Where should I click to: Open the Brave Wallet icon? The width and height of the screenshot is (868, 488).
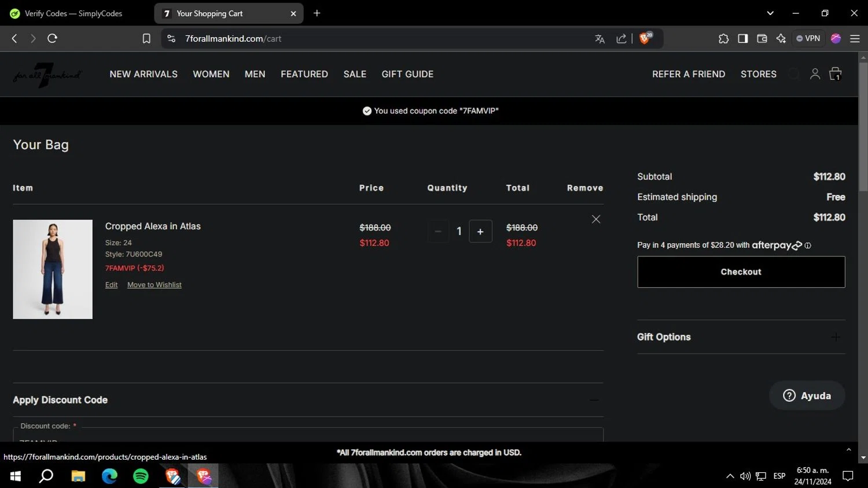coord(762,39)
